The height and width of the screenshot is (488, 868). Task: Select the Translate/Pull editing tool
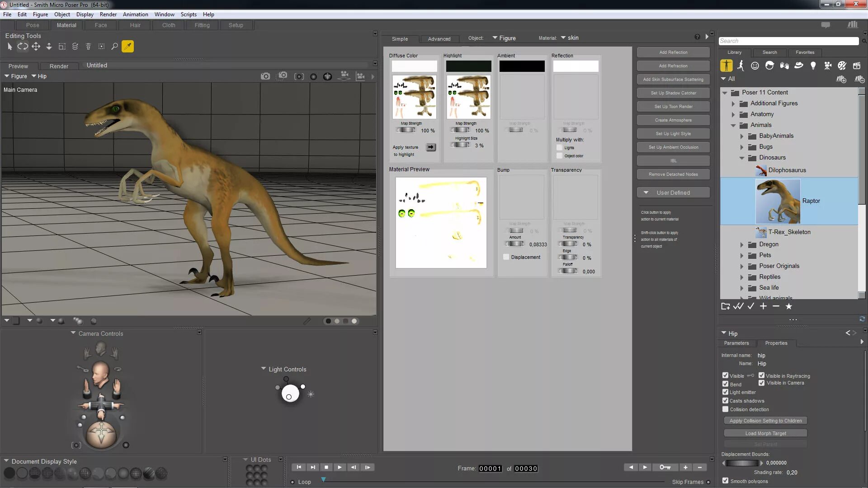pyautogui.click(x=36, y=47)
